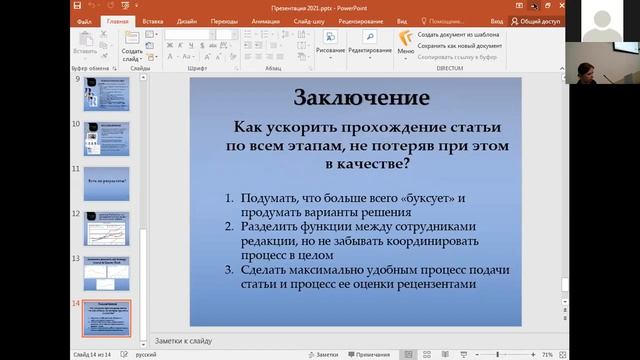Viewport: 640px width, 360px height.
Task: Collapse the ribbon with the chevron arrow
Action: pos(562,69)
